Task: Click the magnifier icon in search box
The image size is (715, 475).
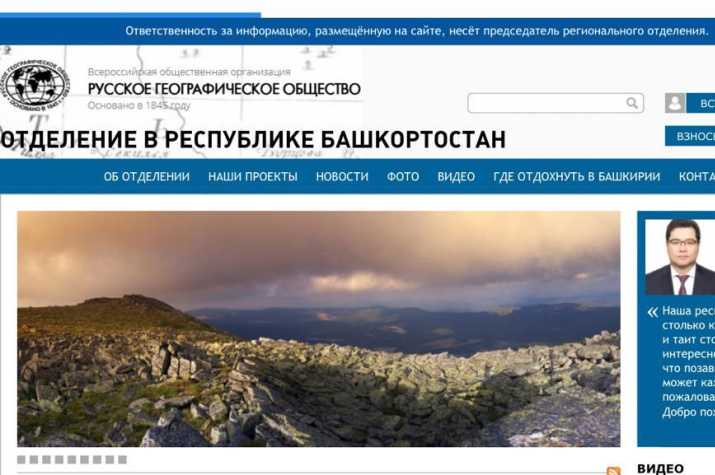Action: (x=632, y=103)
